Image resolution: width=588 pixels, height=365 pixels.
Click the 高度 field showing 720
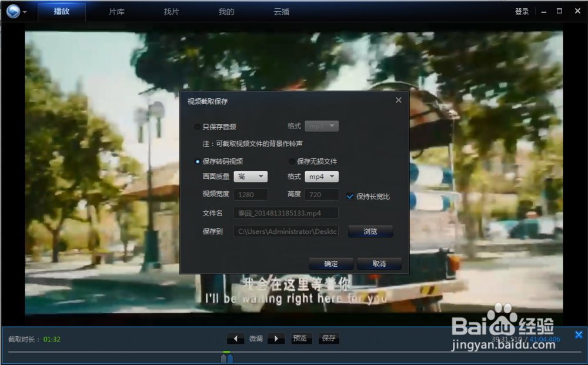click(x=322, y=194)
